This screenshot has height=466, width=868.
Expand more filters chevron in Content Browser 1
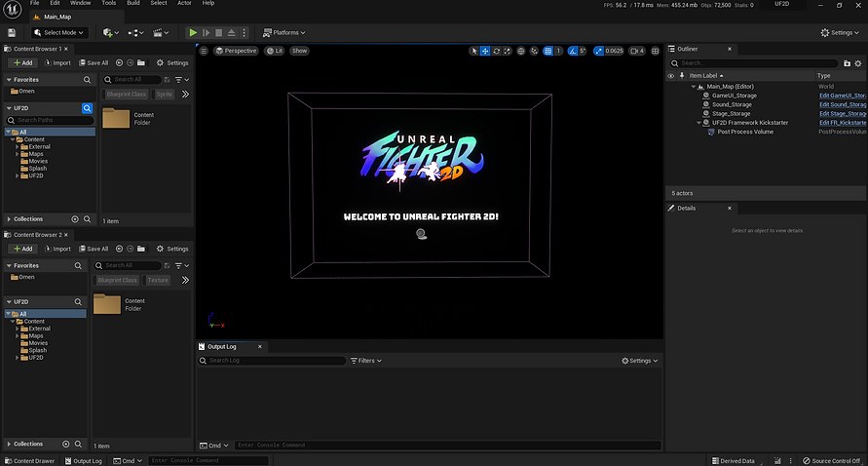185,95
